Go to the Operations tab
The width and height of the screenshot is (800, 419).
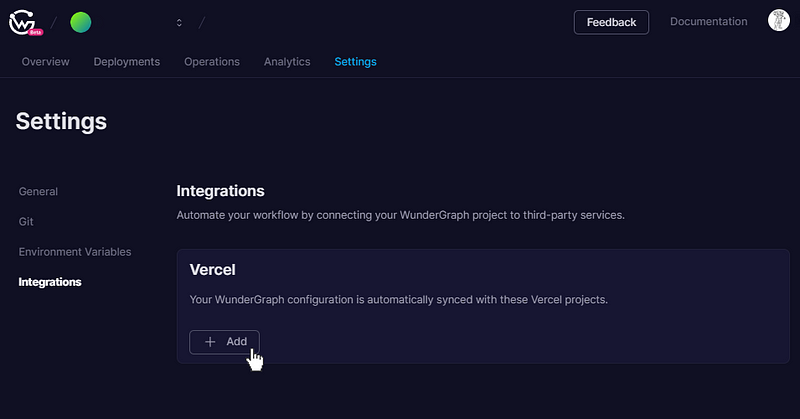tap(212, 62)
